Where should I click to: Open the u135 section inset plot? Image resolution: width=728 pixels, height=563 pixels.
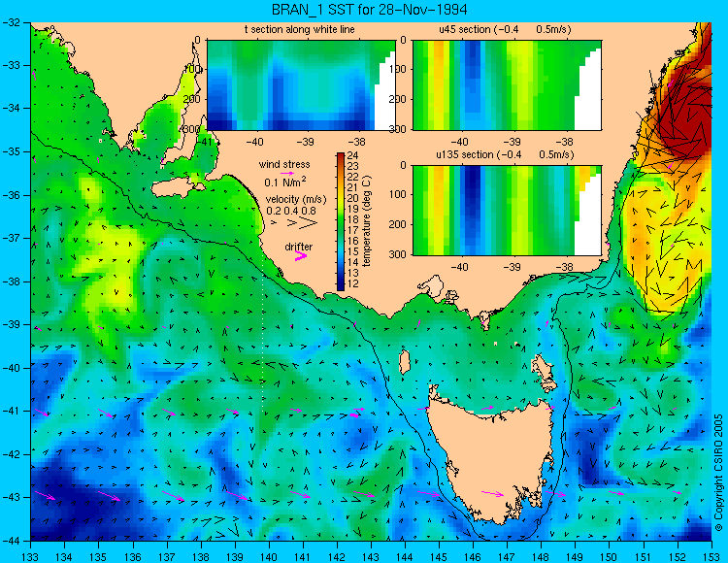coord(507,211)
